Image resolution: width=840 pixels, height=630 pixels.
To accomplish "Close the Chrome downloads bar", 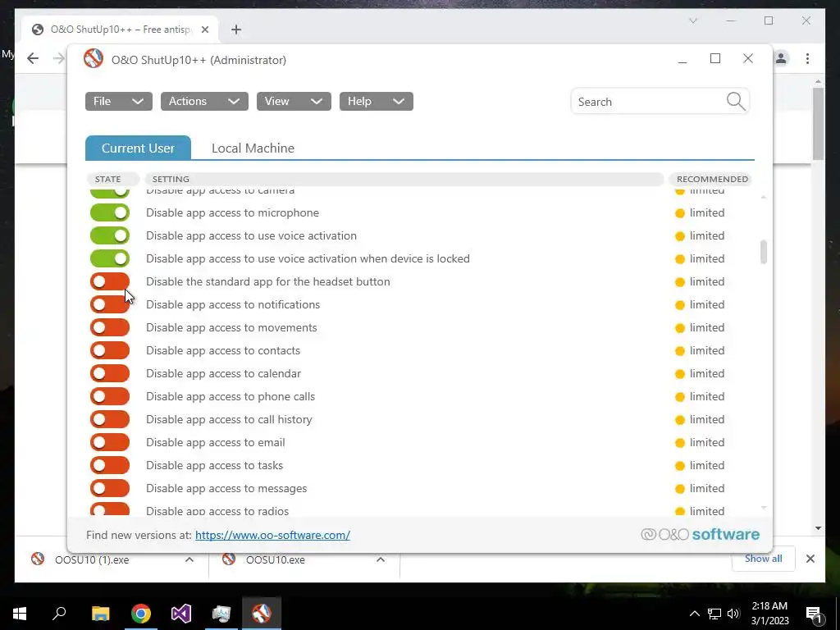I will coord(810,559).
